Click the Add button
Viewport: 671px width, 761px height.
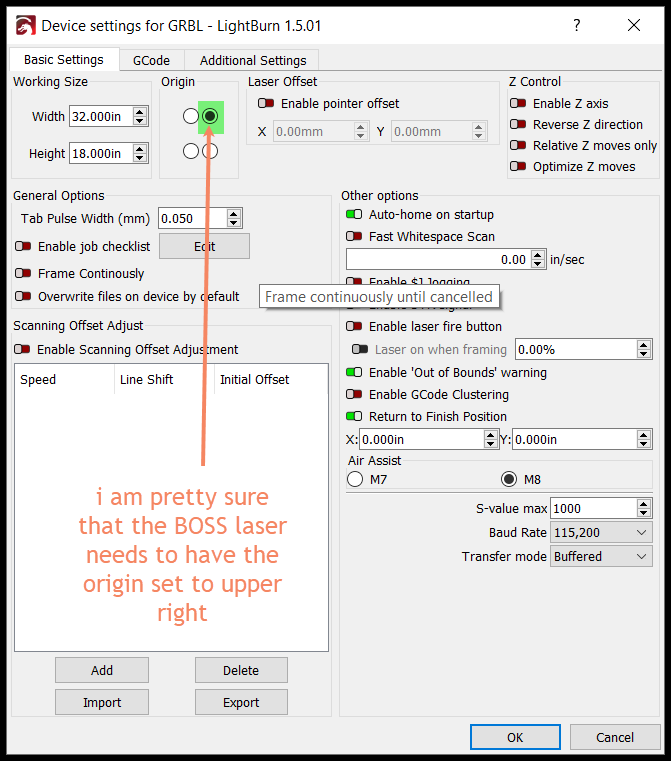pyautogui.click(x=102, y=670)
